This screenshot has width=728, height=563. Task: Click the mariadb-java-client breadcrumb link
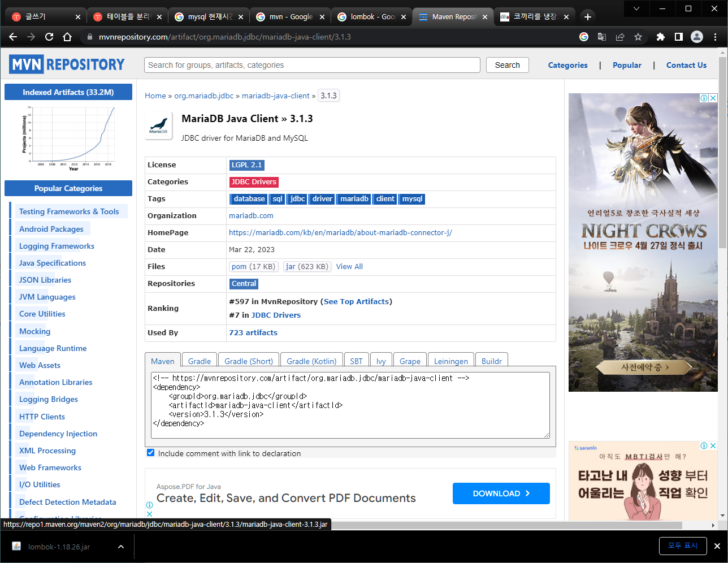coord(276,96)
